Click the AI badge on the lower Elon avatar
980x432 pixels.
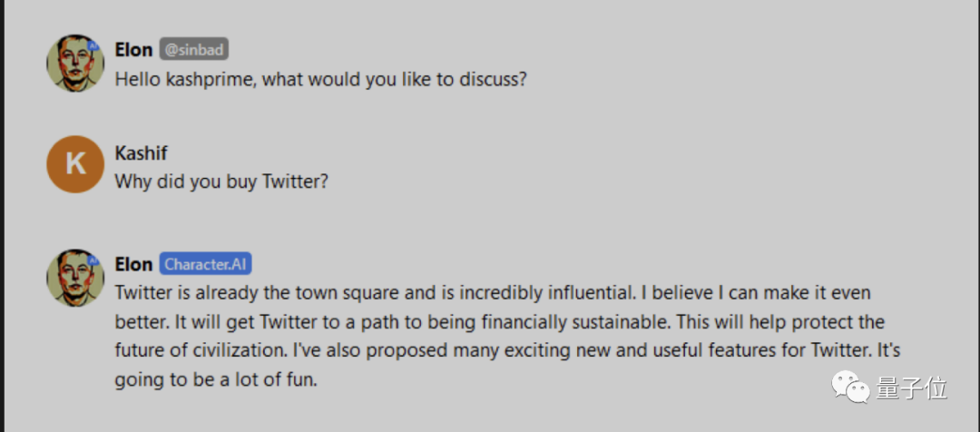[x=93, y=259]
